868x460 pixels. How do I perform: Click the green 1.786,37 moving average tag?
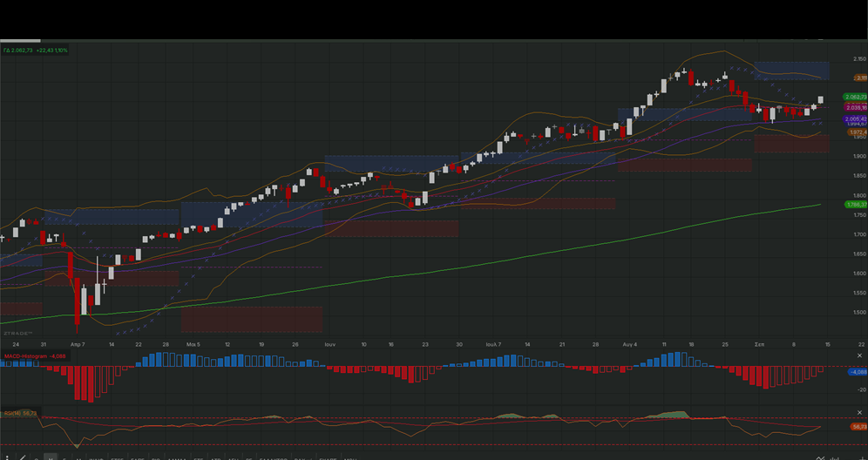click(856, 204)
